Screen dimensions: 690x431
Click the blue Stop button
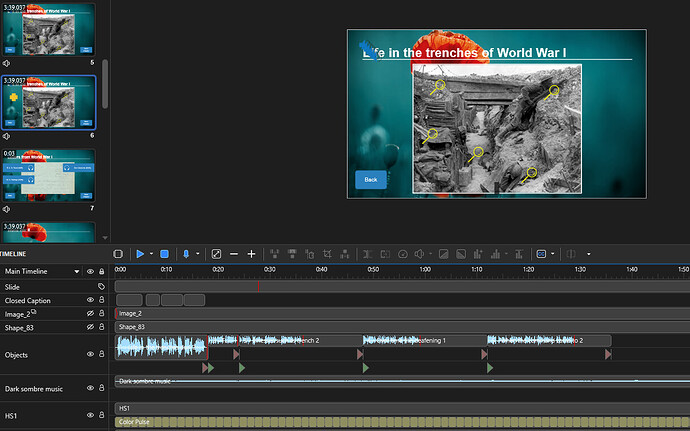coord(165,254)
